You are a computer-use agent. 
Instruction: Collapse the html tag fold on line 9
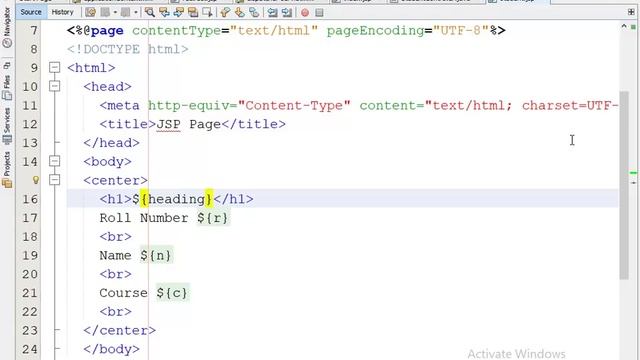(x=54, y=67)
